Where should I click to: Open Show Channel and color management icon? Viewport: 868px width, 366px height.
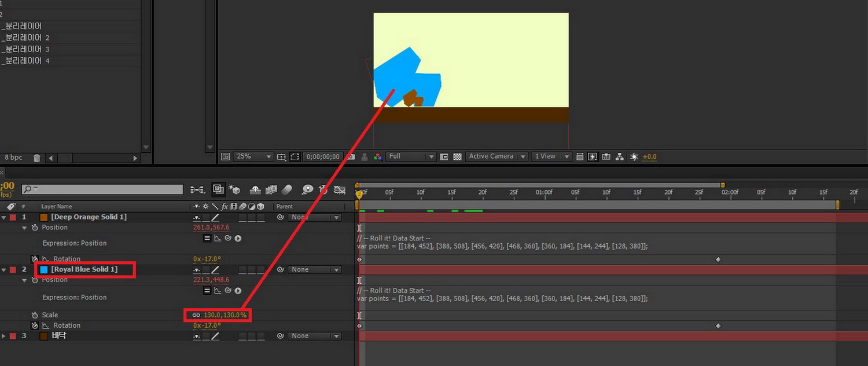pyautogui.click(x=377, y=156)
